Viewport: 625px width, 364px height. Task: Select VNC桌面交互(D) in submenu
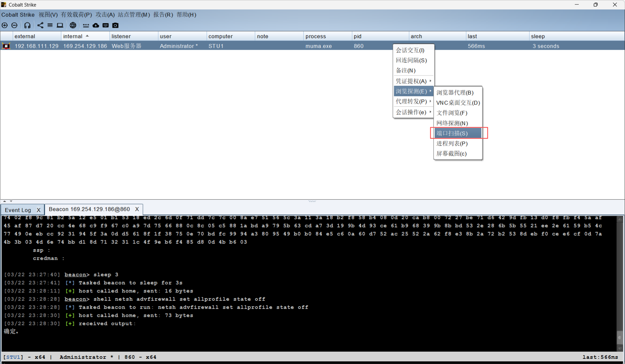point(458,103)
